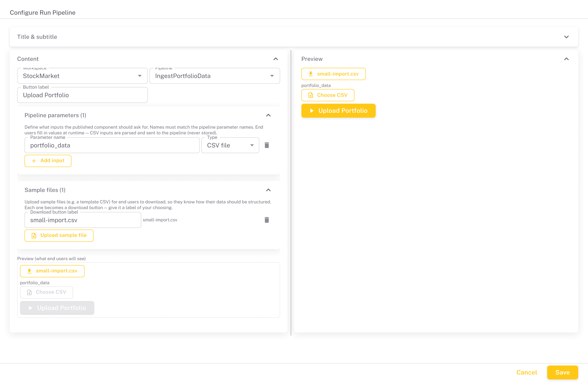Download small-import.csv in end-user preview box

(x=52, y=271)
